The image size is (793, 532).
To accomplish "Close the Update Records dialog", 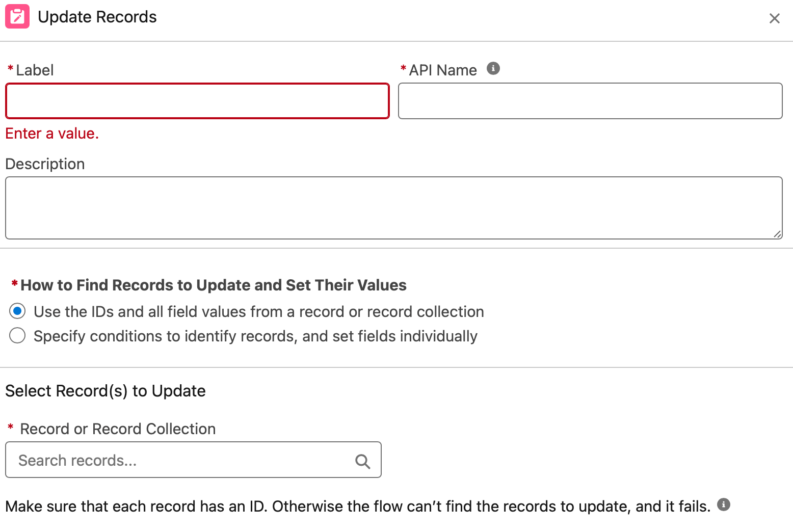I will coord(774,18).
